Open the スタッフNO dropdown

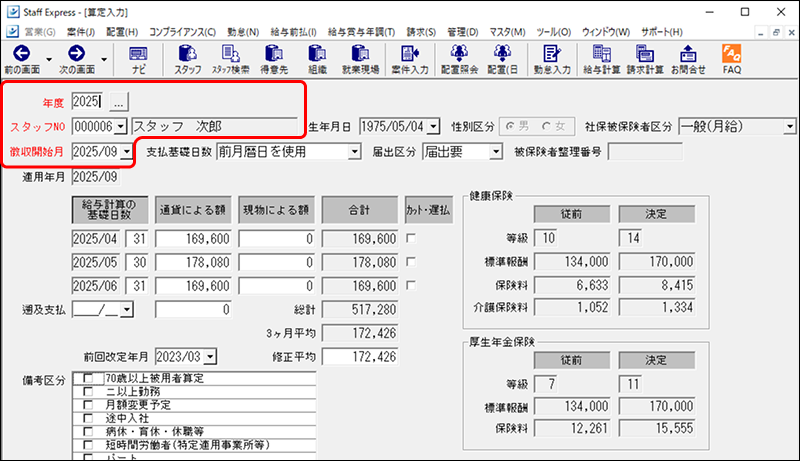tap(121, 126)
